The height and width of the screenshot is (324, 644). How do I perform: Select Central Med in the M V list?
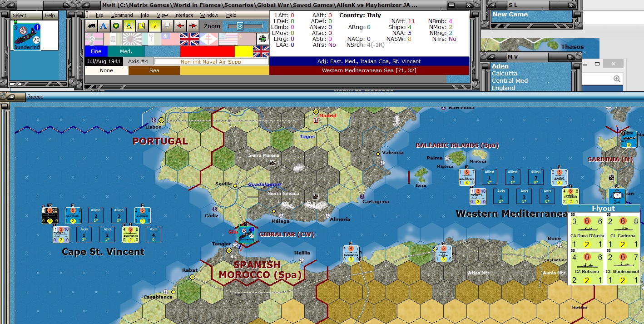(510, 80)
